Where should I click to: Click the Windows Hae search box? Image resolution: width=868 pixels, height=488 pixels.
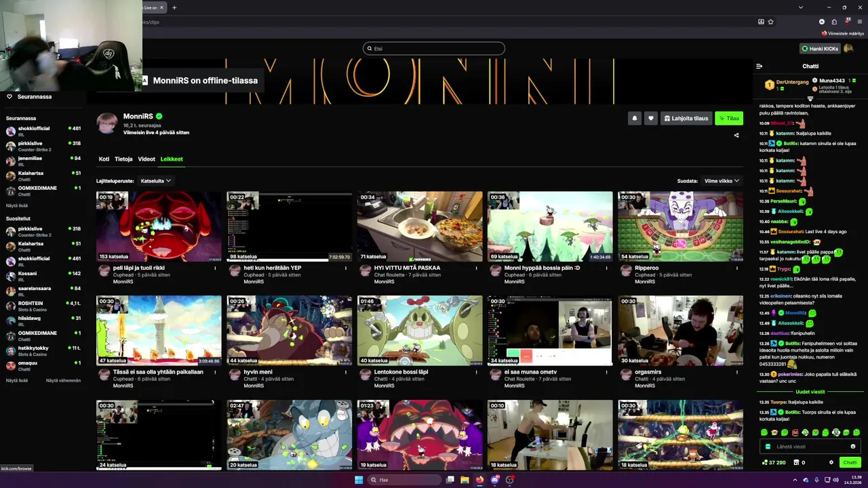click(x=404, y=480)
